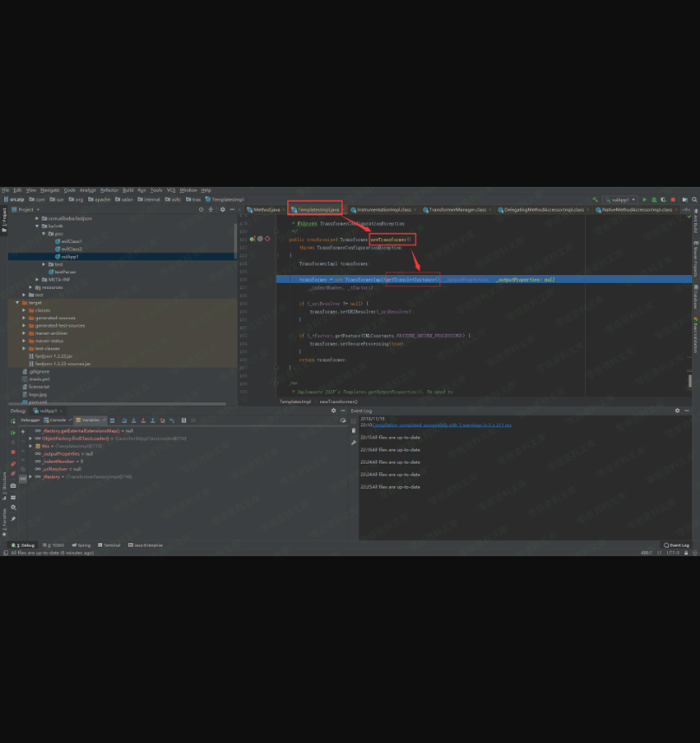Click the locate target icon in Project panel

[x=201, y=209]
